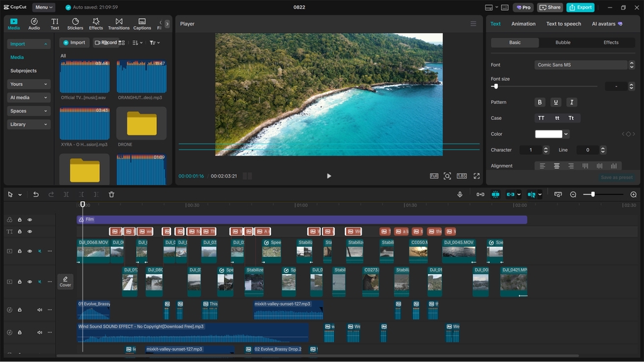This screenshot has height=362, width=644.
Task: Open the Stickers panel
Action: [75, 24]
